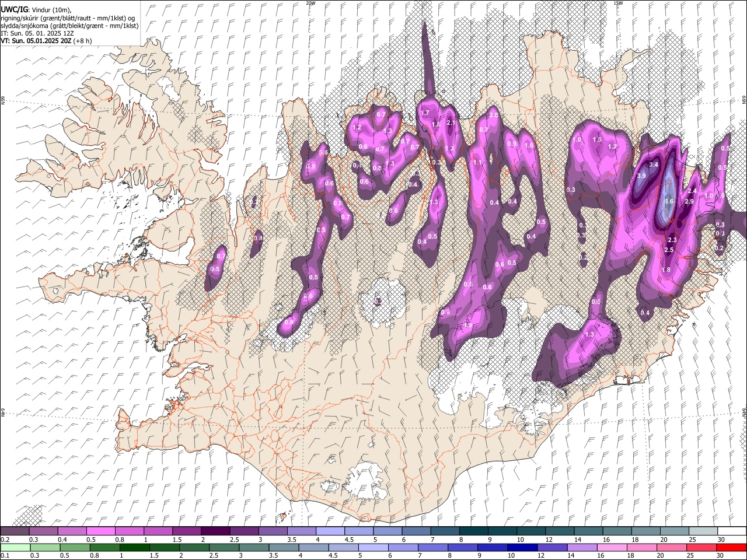
Task: Select upper legend swatch between 0.2 and 0.3
Action: 15,531
